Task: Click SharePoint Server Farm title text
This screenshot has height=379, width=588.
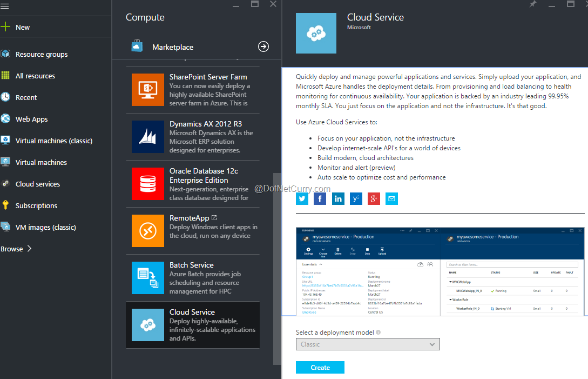Action: [x=208, y=77]
